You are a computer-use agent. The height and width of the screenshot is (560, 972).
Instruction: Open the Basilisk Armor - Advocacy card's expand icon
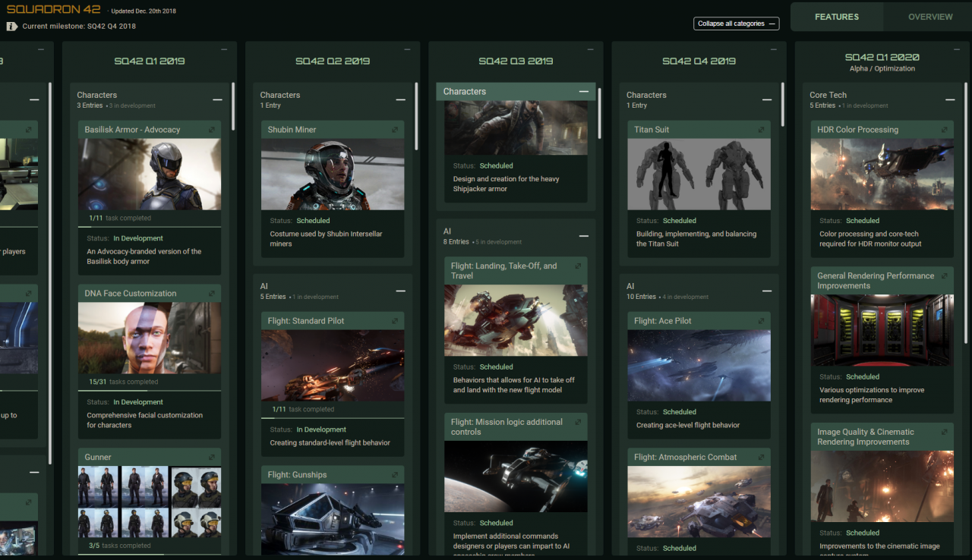click(x=211, y=130)
